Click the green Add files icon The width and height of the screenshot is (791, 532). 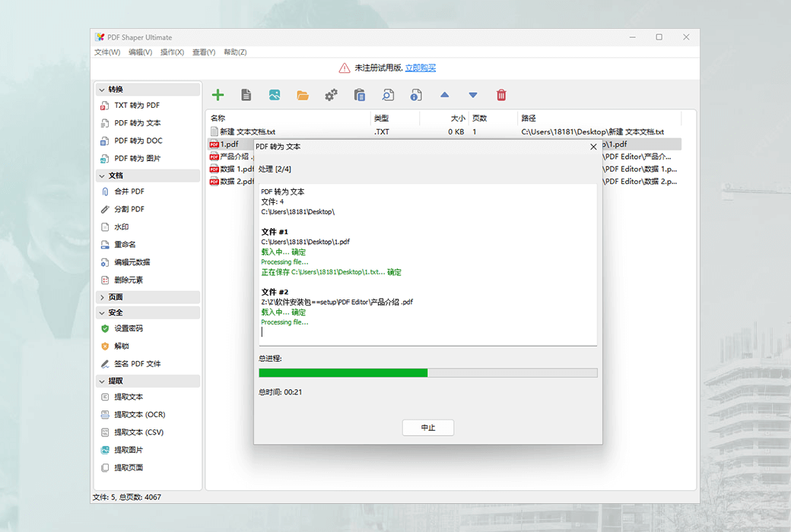pyautogui.click(x=218, y=94)
